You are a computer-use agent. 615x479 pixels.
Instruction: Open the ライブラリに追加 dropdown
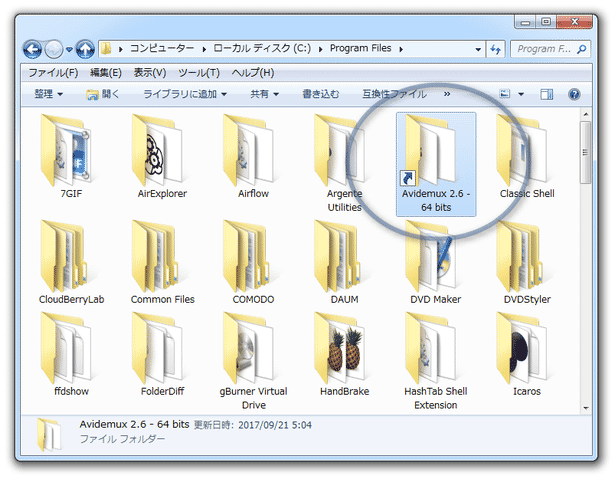click(x=185, y=94)
